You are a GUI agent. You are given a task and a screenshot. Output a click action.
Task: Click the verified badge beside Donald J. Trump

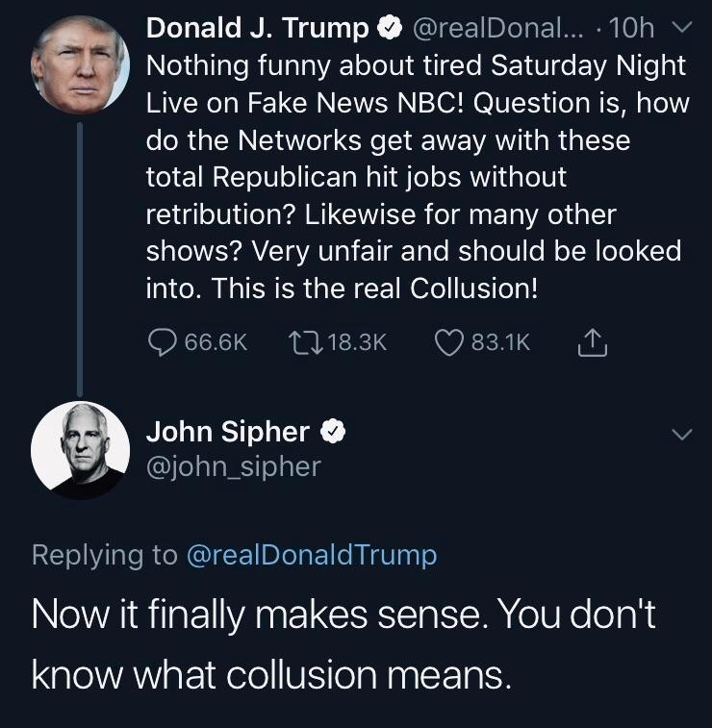coord(389,30)
